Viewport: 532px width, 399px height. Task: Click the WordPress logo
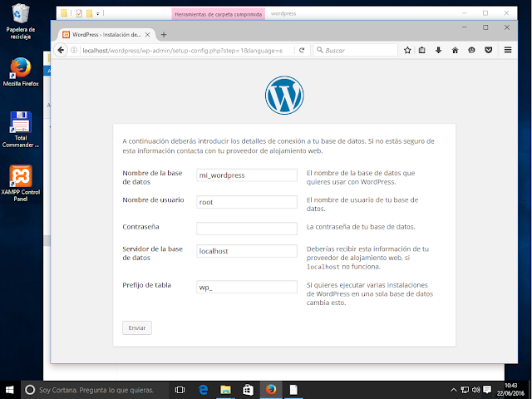click(x=284, y=96)
